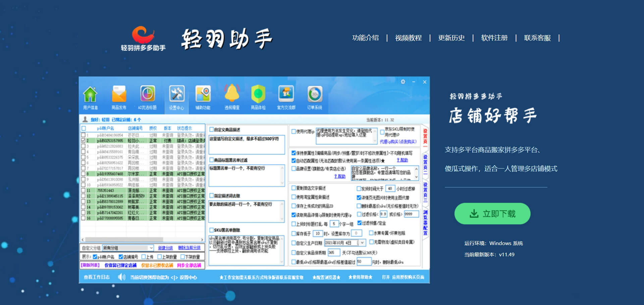Toggle the 库存低于 checkbox

pos(293,233)
